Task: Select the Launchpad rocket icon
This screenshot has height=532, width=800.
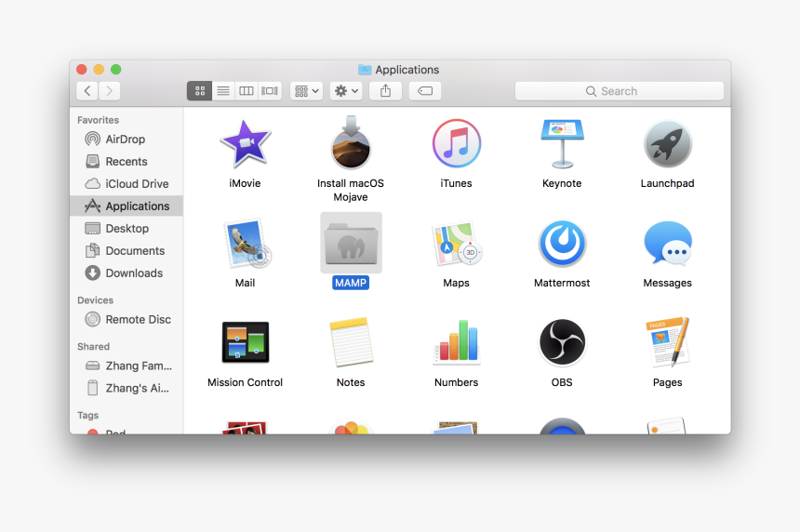Action: (x=667, y=144)
